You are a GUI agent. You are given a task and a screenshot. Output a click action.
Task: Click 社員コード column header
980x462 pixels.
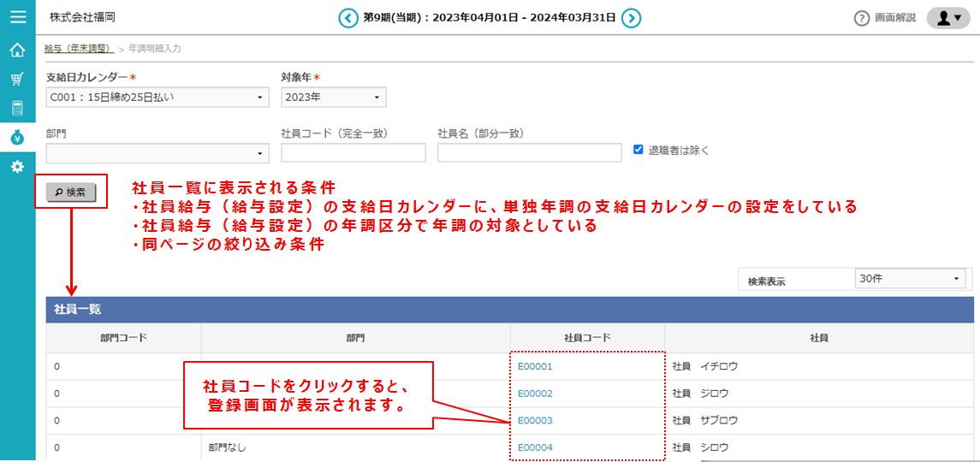coord(587,338)
